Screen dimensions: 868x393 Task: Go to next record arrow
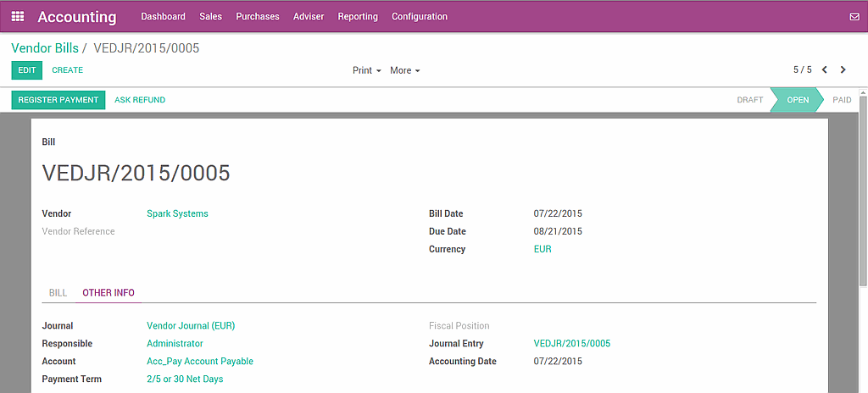click(x=843, y=70)
